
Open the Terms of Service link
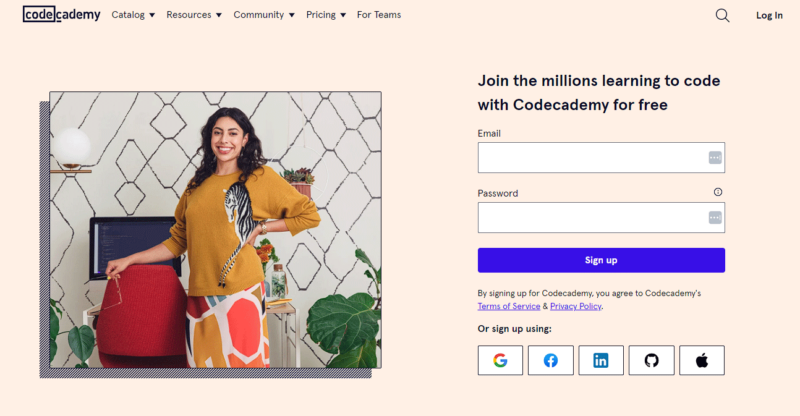509,306
